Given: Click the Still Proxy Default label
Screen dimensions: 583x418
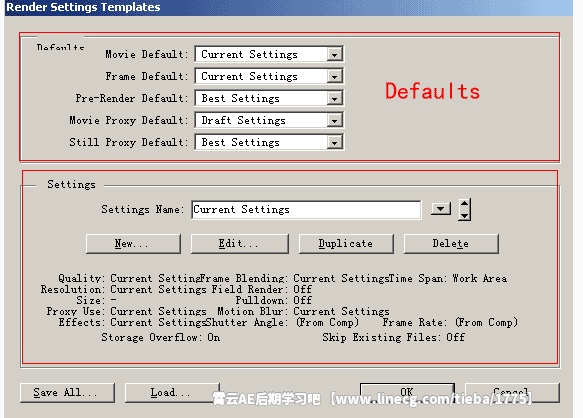Looking at the screenshot, I should 129,142.
